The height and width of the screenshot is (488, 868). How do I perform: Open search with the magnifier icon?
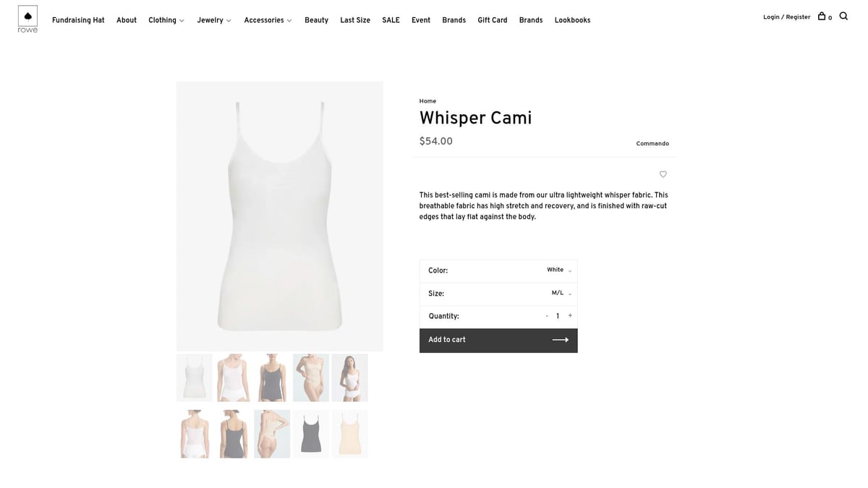[x=843, y=16]
